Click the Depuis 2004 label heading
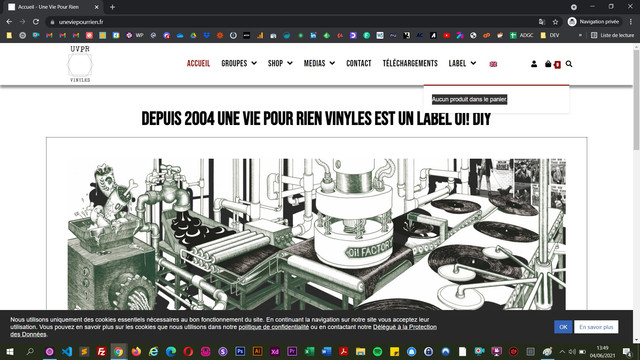640x360 pixels. (316, 119)
